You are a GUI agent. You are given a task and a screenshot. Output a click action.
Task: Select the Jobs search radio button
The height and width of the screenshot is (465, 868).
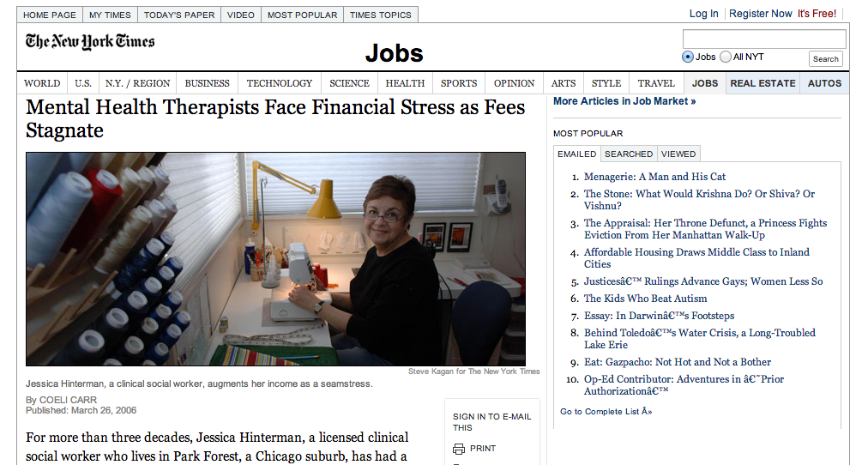688,57
